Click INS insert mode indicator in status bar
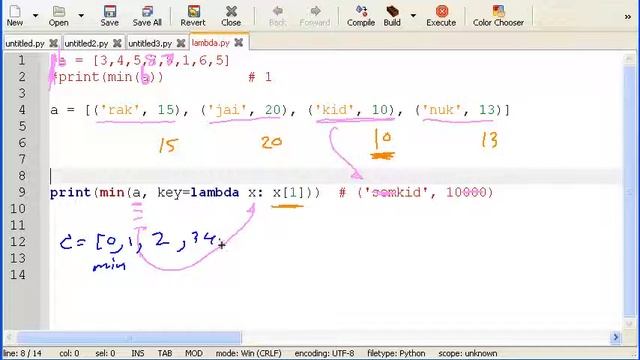 pos(138,353)
